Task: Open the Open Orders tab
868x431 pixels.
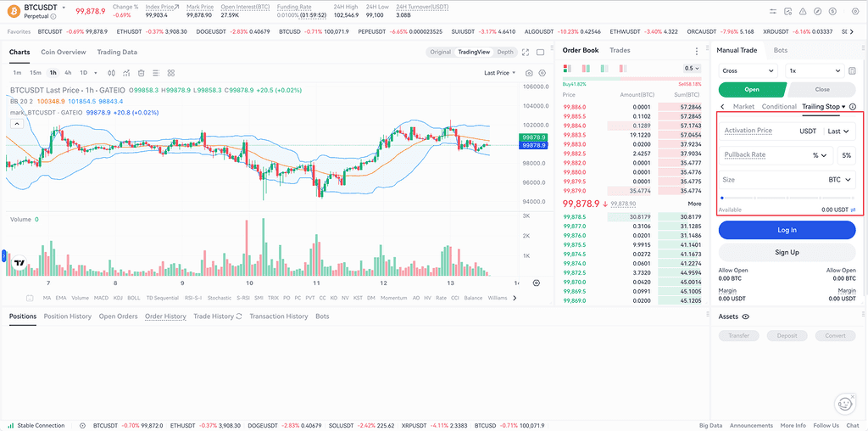Action: coord(118,316)
